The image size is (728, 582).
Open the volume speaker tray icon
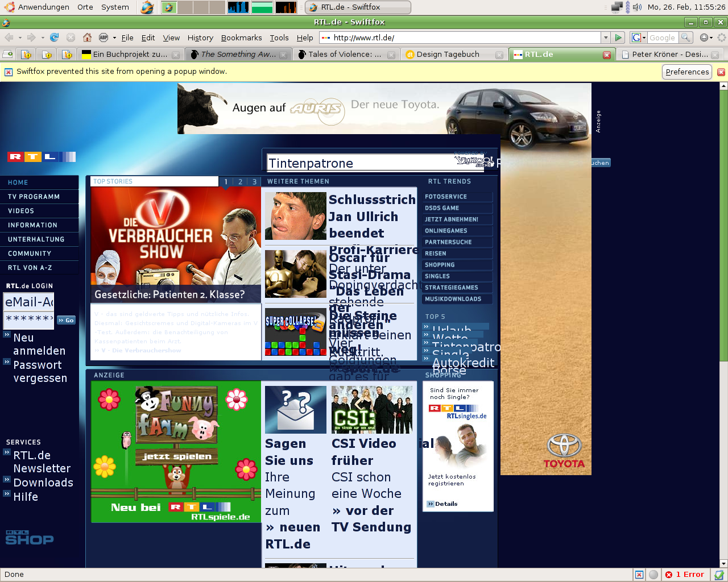click(637, 7)
